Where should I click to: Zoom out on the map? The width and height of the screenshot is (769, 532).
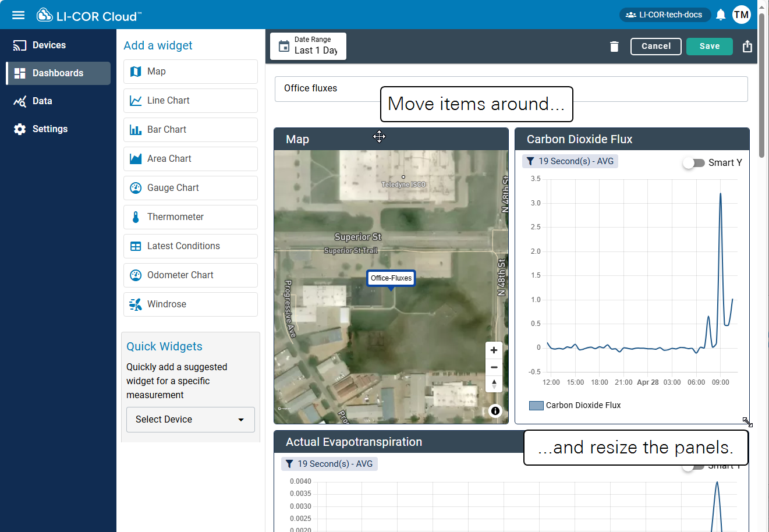point(494,367)
